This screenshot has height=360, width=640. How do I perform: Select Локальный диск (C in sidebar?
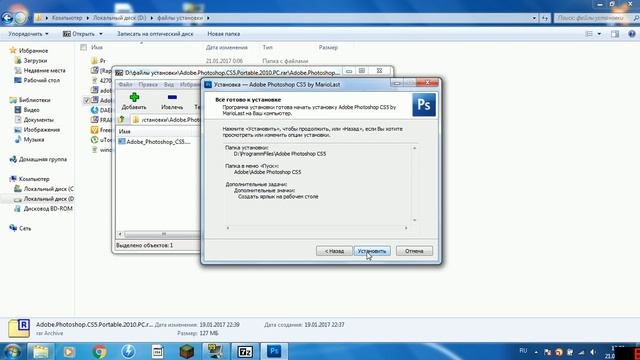tap(49, 189)
